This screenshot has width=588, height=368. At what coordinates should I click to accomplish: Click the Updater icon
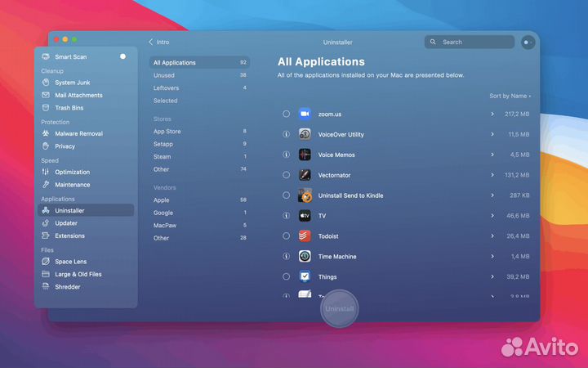coord(46,223)
